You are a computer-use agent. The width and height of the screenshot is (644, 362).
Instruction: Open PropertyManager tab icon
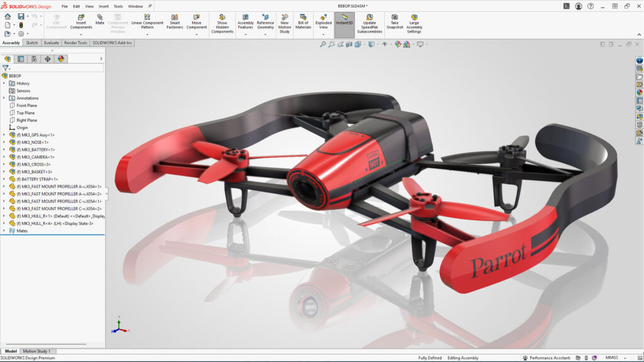(21, 59)
